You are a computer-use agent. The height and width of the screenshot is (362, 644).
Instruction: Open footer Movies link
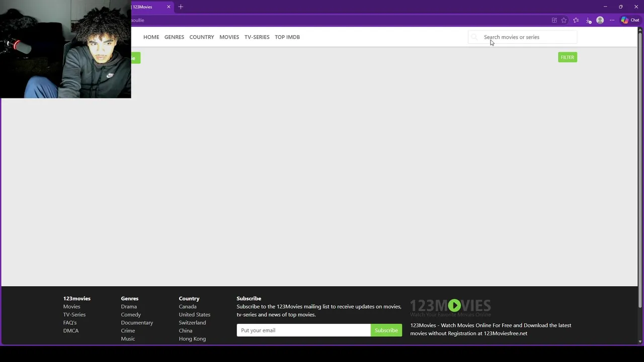(71, 307)
